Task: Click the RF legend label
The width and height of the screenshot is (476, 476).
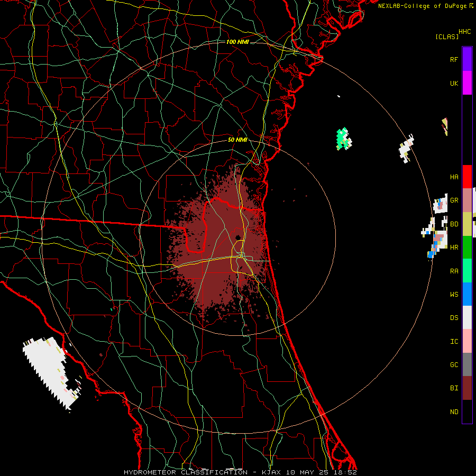Action: coord(454,59)
